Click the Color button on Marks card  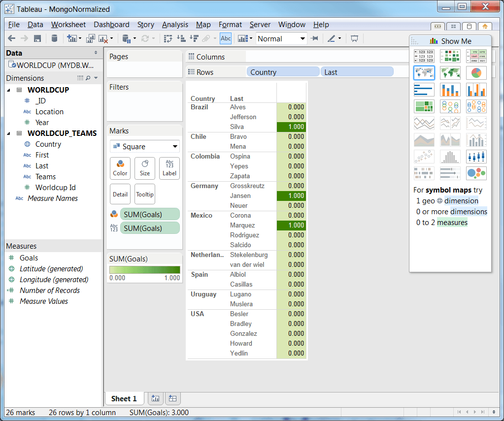pos(120,168)
